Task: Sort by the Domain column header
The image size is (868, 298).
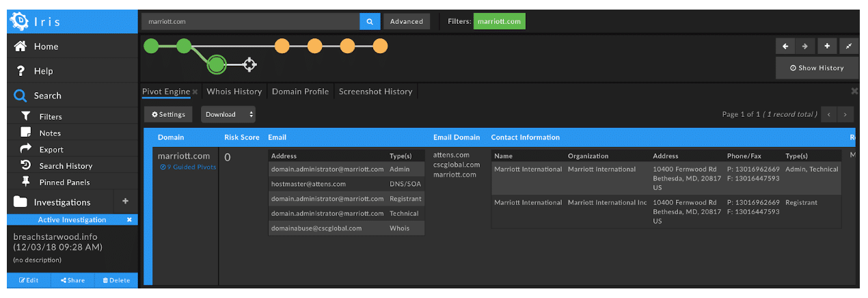Action: pyautogui.click(x=171, y=137)
